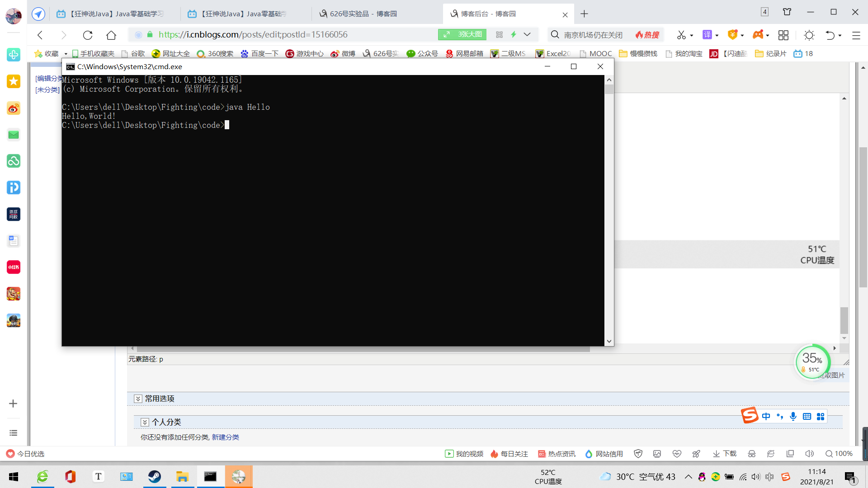Image resolution: width=868 pixels, height=488 pixels.
Task: Open the 收藏 favorites dropdown arrow
Action: pyautogui.click(x=66, y=54)
